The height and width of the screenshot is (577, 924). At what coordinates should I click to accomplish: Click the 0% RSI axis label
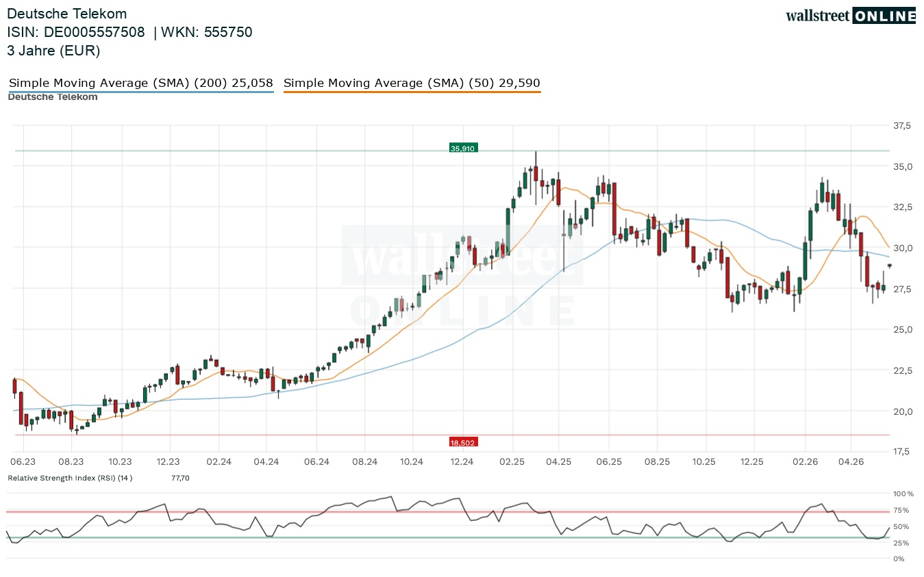(900, 559)
